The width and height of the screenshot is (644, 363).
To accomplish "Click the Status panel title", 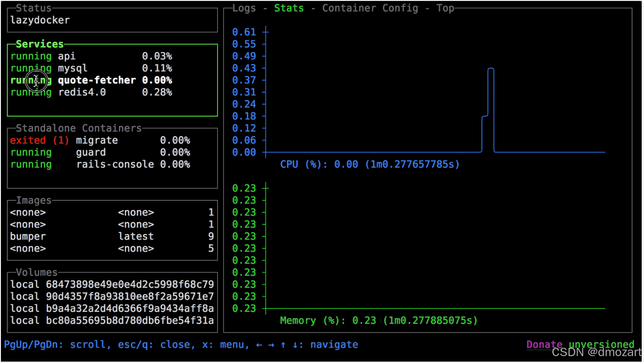I will click(x=34, y=8).
